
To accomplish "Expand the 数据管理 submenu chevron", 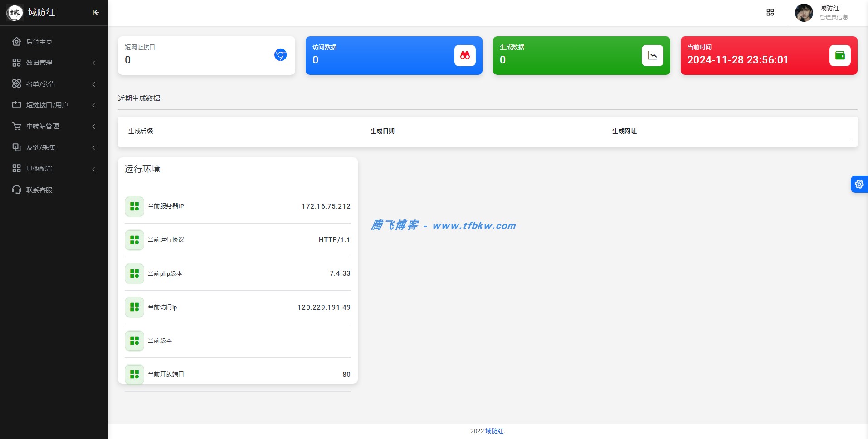I will click(94, 63).
